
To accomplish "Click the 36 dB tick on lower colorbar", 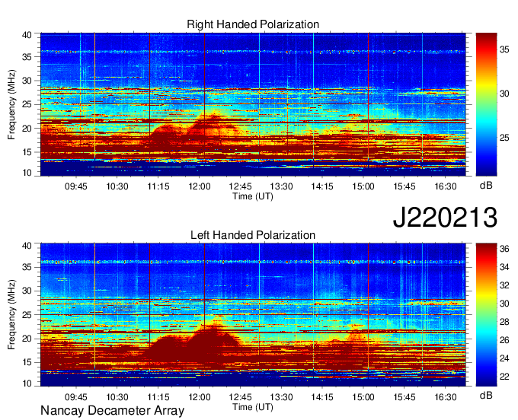I will coord(504,249).
